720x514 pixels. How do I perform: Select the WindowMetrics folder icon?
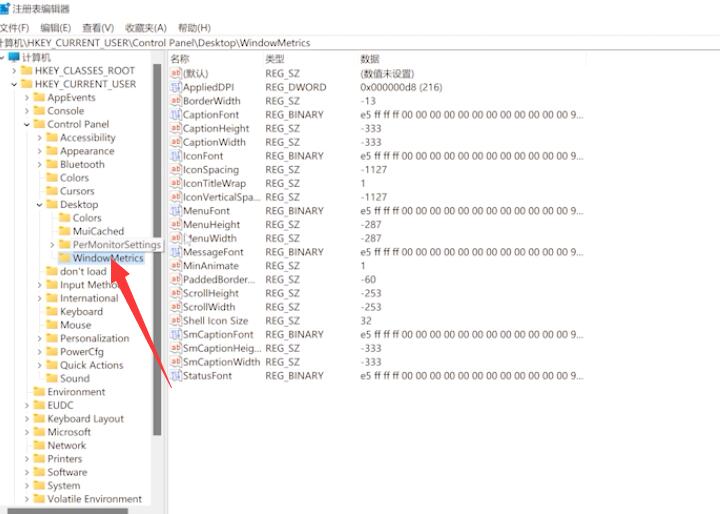click(x=64, y=258)
